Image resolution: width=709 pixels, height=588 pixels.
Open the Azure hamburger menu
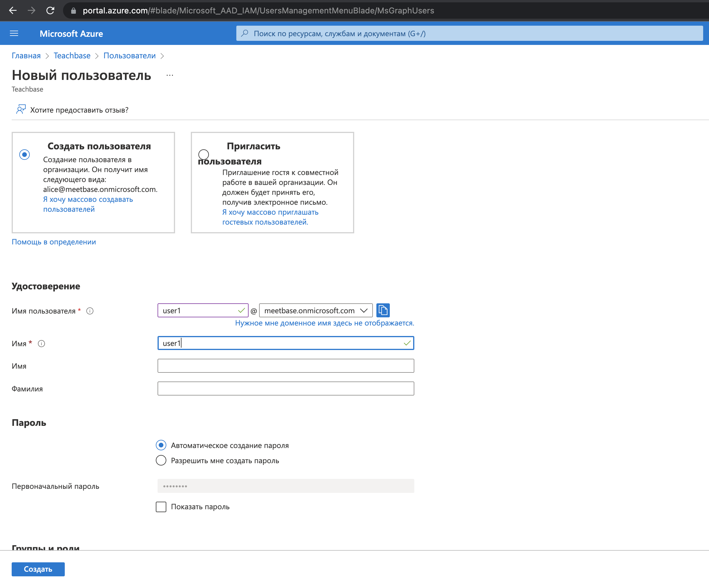tap(14, 34)
